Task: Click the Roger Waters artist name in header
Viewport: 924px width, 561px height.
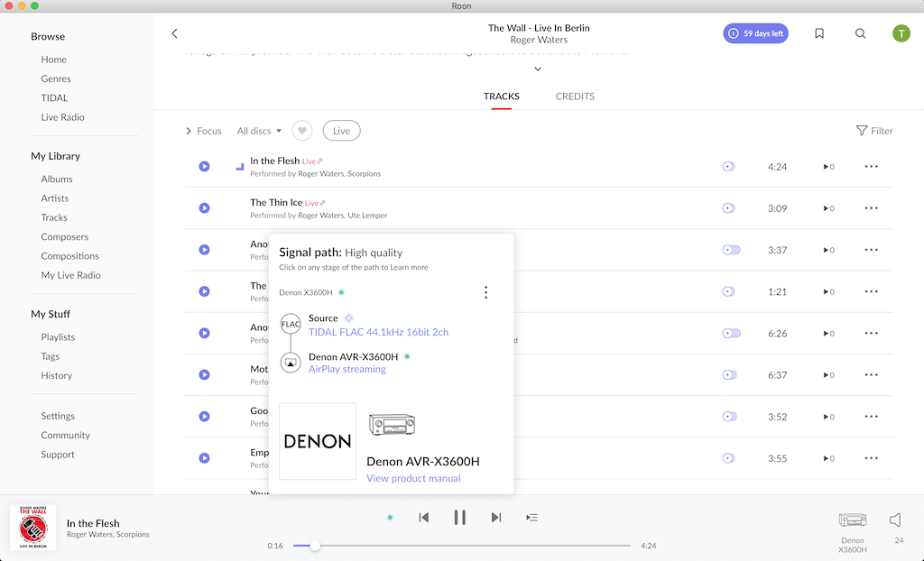Action: [539, 40]
